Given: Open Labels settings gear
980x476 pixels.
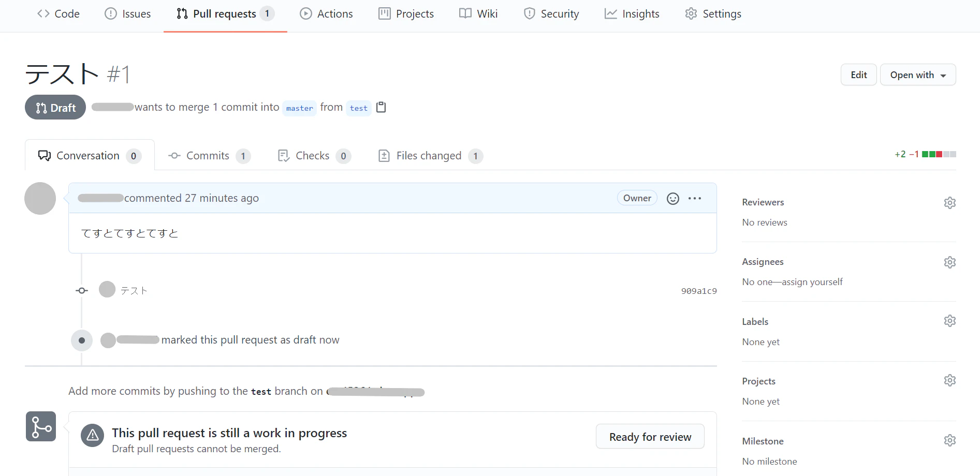Looking at the screenshot, I should pos(949,321).
